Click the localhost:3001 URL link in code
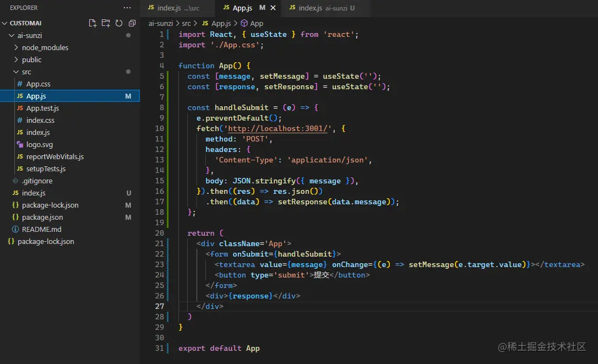 278,128
